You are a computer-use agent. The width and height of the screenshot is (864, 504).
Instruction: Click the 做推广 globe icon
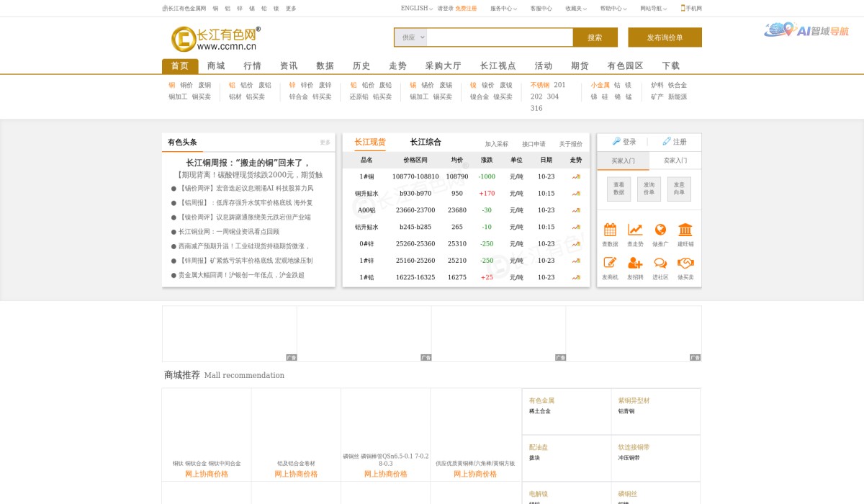(x=660, y=230)
